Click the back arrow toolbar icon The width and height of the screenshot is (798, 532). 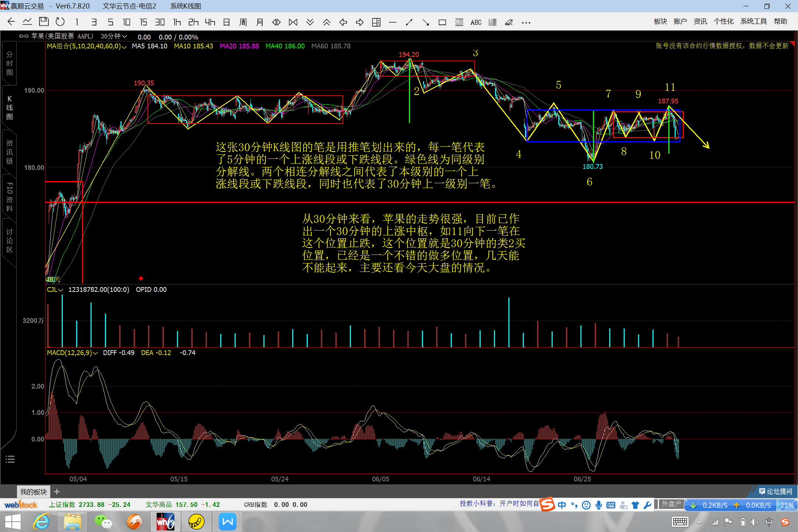click(x=11, y=22)
